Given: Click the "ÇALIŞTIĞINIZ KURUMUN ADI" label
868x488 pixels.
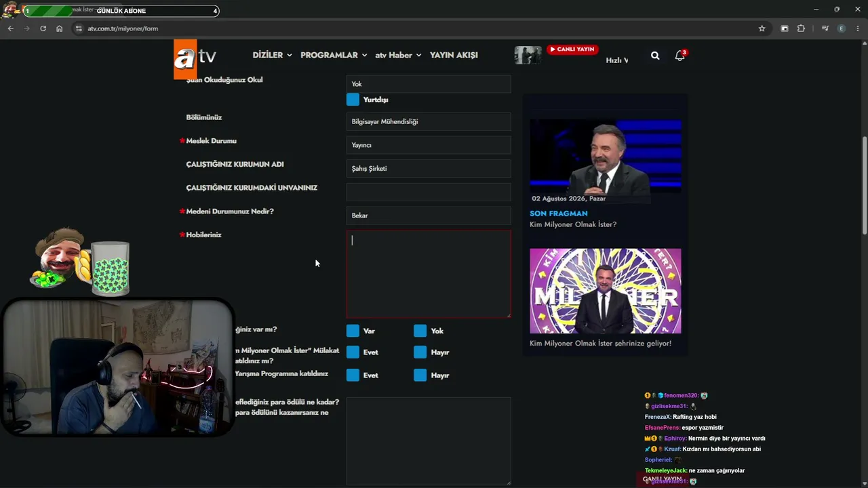Looking at the screenshot, I should 235,165.
